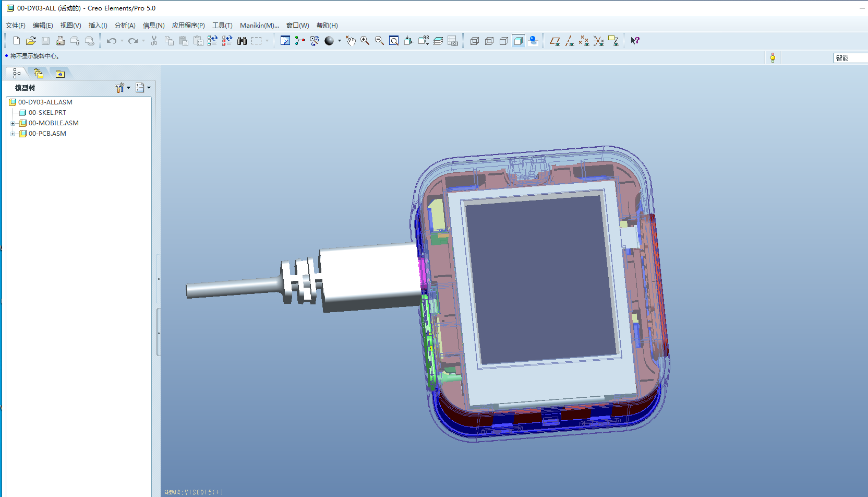Click the 智能 selection filter box

tap(850, 58)
